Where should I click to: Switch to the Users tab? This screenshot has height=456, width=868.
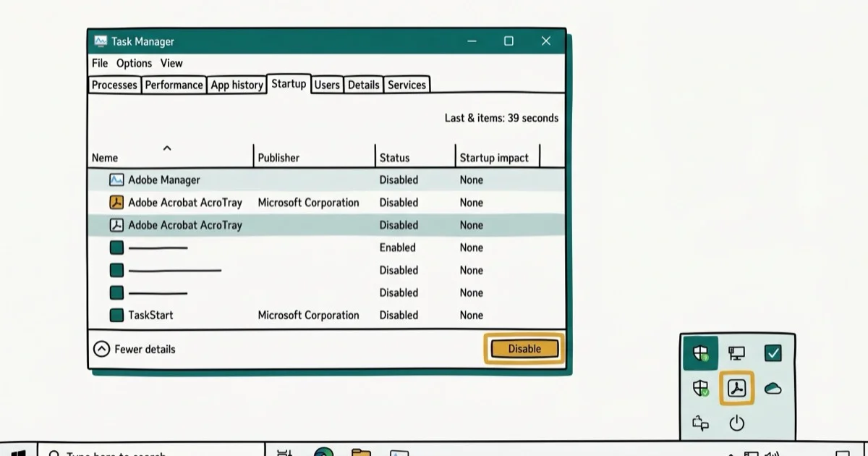[327, 85]
